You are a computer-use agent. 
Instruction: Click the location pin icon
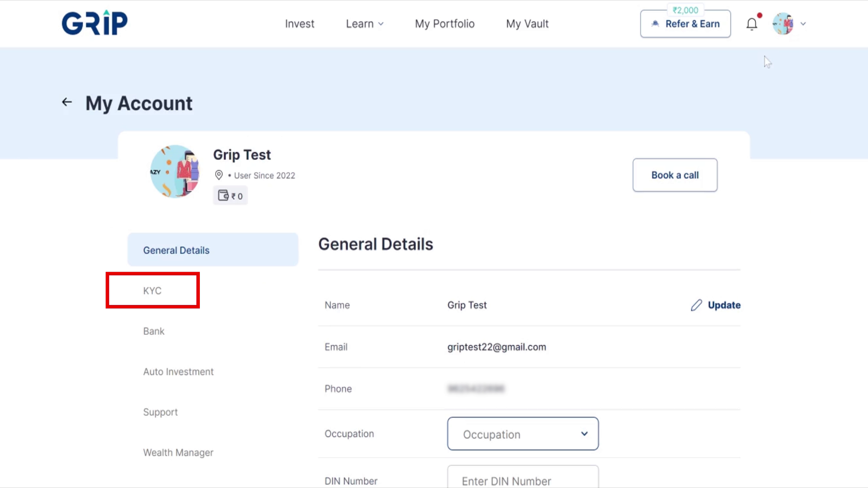pos(219,175)
